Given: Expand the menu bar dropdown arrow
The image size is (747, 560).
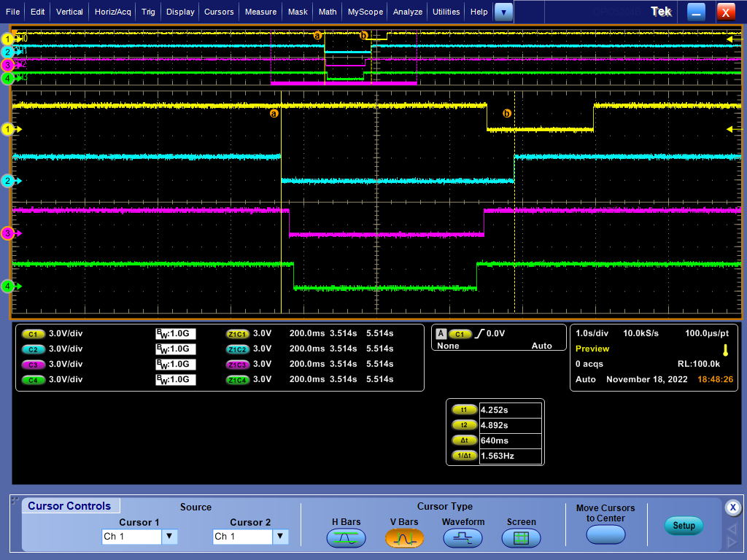Looking at the screenshot, I should pyautogui.click(x=503, y=12).
